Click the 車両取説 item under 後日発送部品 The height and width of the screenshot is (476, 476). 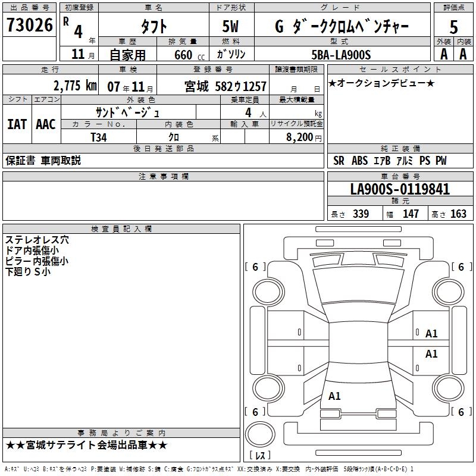coord(61,160)
